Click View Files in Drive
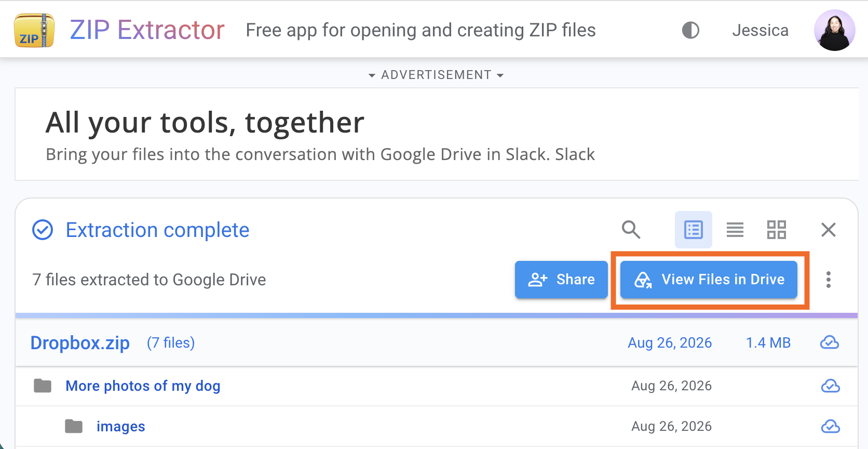 [709, 280]
